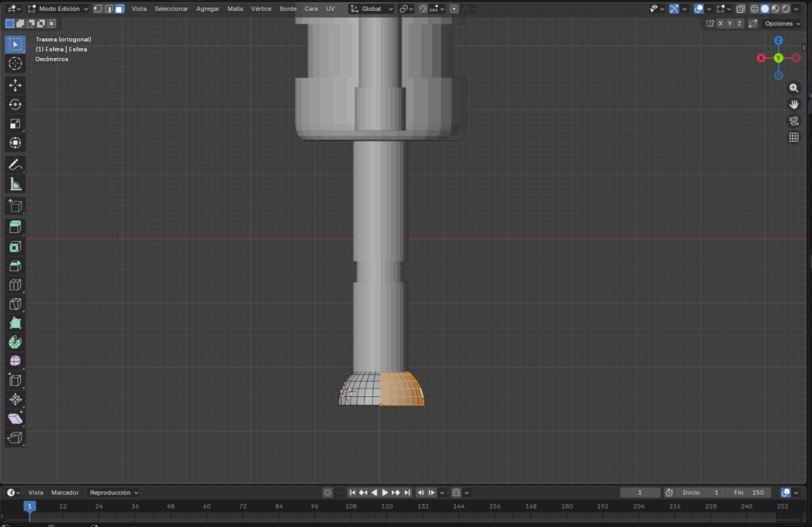Select the Rotate tool
This screenshot has height=527, width=812.
click(15, 105)
